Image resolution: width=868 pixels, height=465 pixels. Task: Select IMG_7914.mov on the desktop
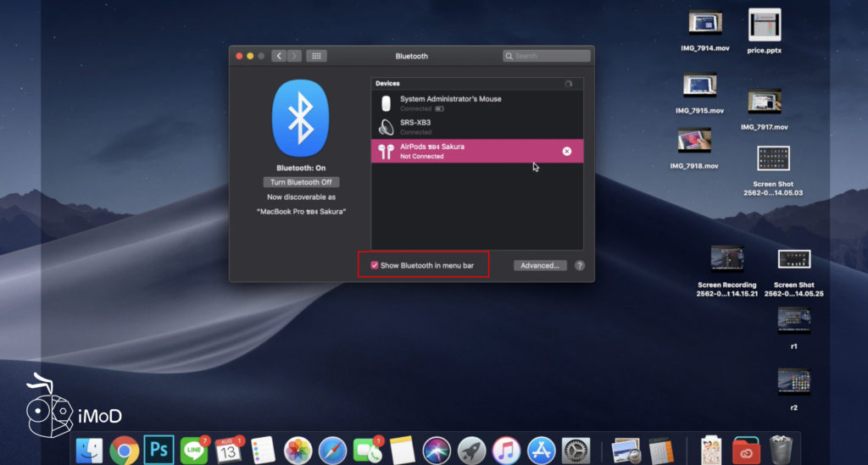click(x=705, y=31)
